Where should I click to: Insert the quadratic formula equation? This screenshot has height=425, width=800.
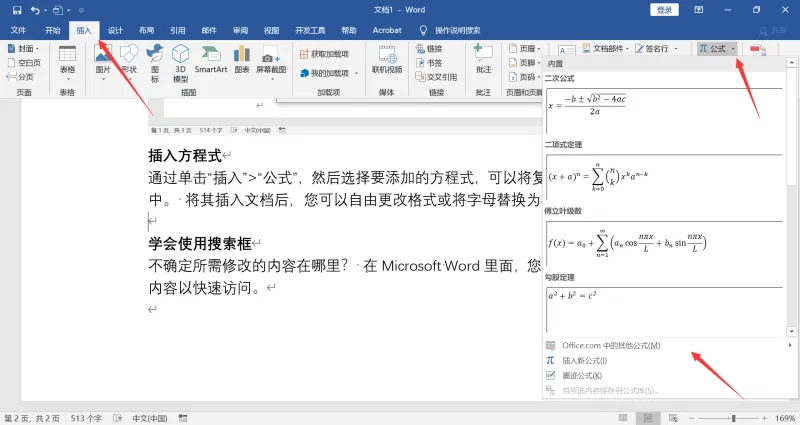click(x=664, y=110)
